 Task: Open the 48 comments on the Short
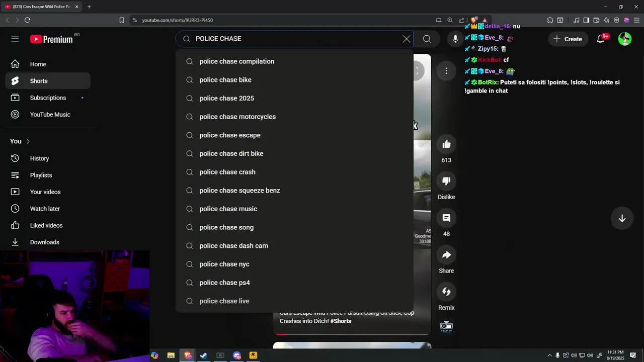(x=446, y=218)
